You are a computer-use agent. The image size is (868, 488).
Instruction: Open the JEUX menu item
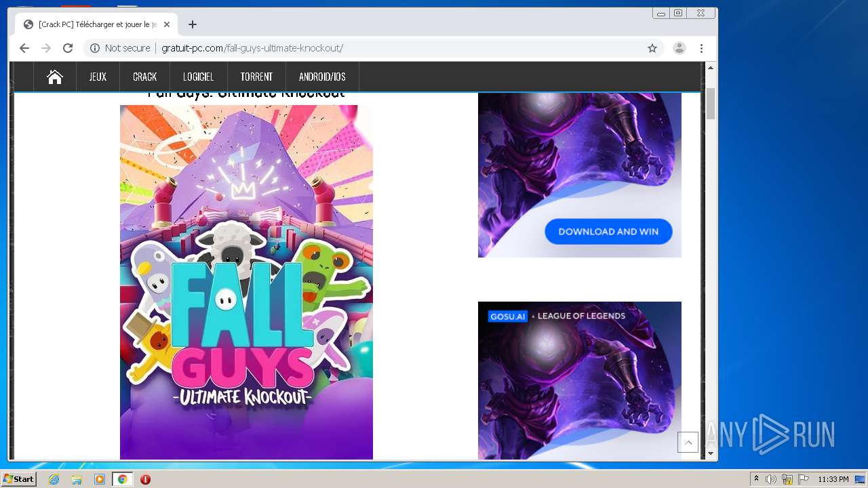click(98, 77)
